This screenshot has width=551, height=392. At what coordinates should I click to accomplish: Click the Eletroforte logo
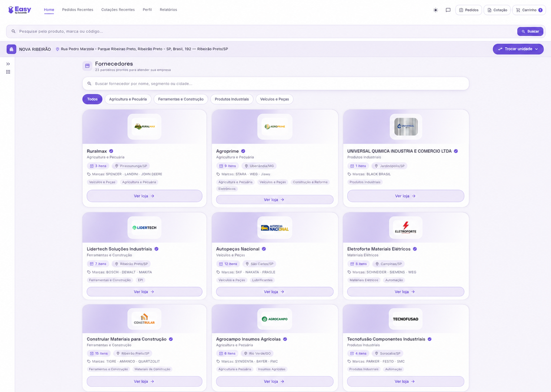tap(406, 227)
